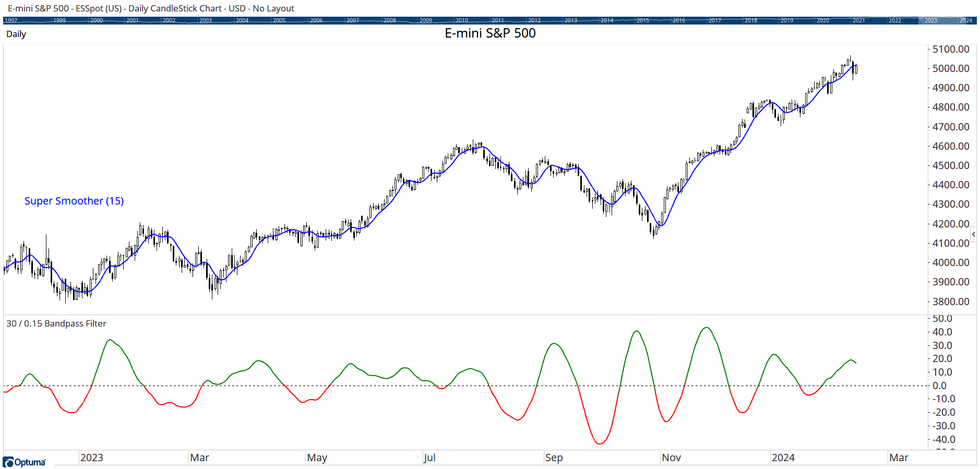Select the Super Smoother (15) label
Screen dimensions: 980x469
click(74, 201)
